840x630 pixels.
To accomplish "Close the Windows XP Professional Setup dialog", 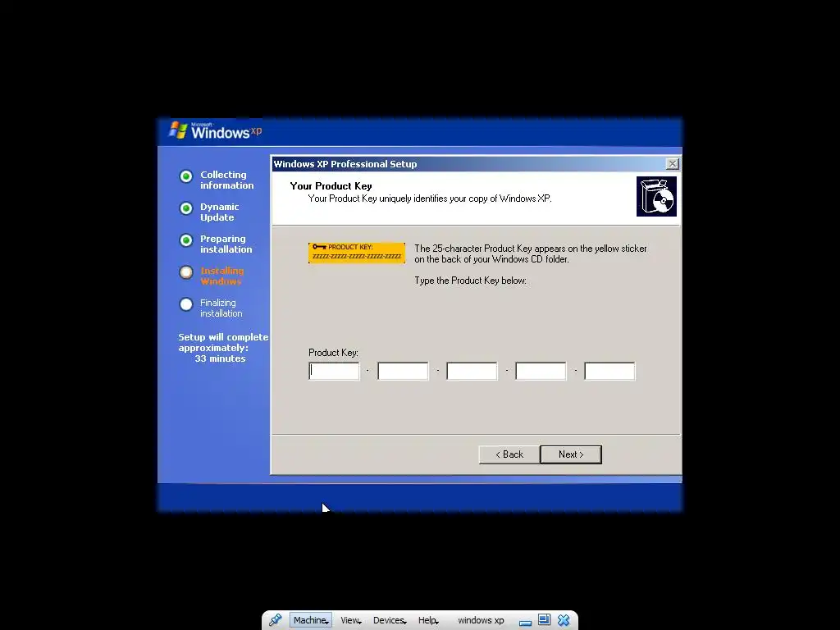I will click(672, 164).
